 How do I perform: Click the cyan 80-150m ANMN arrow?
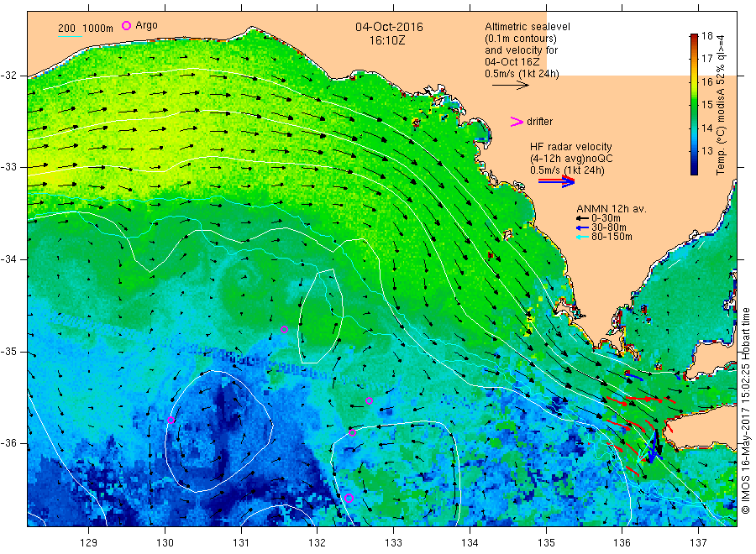(x=582, y=237)
